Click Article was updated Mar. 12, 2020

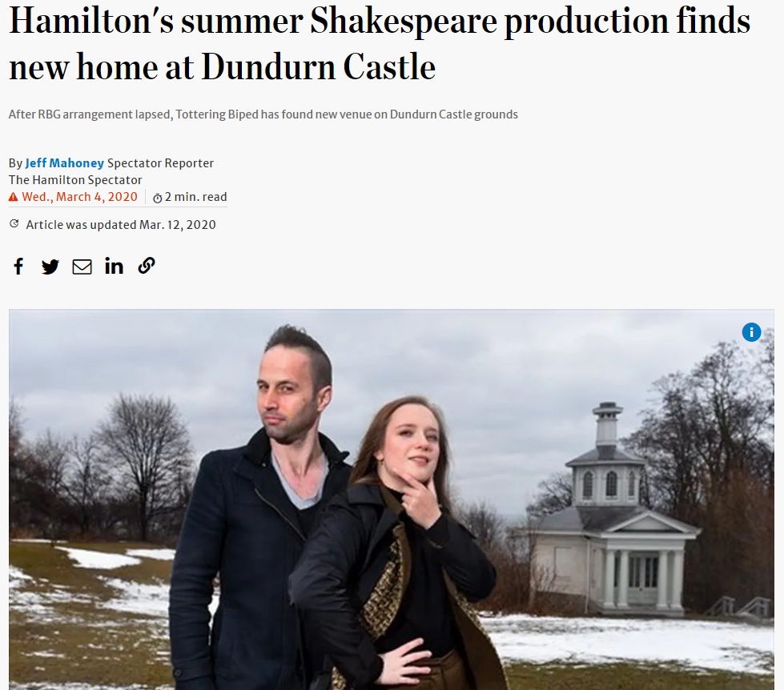pos(121,225)
